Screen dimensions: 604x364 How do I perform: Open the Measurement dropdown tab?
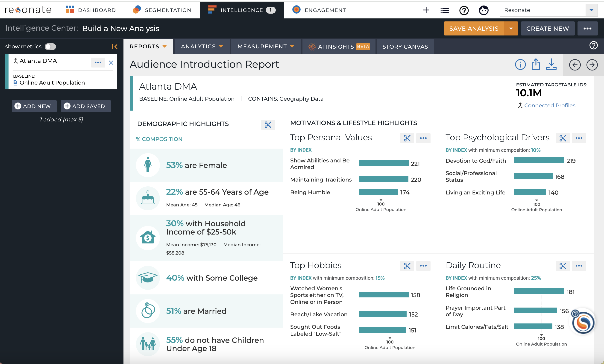[x=266, y=47]
